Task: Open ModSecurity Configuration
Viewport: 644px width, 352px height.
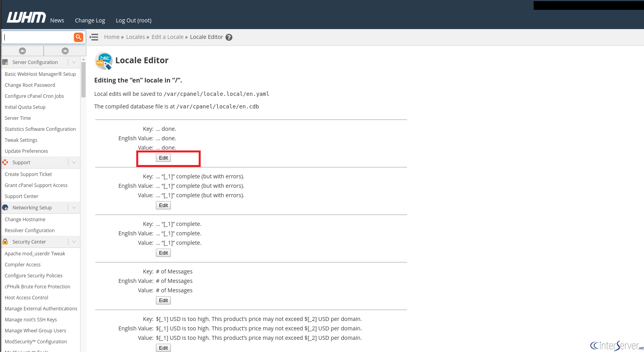Action: [36, 341]
